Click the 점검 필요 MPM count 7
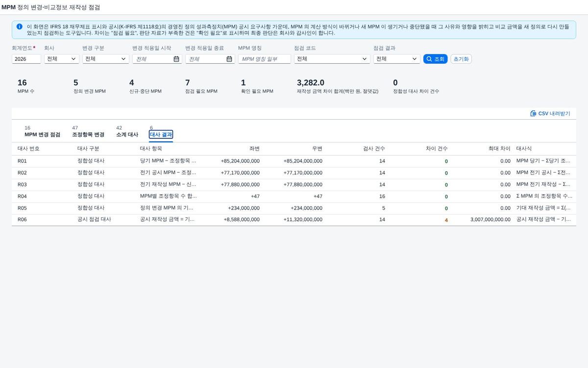The image size is (588, 368). point(188,83)
